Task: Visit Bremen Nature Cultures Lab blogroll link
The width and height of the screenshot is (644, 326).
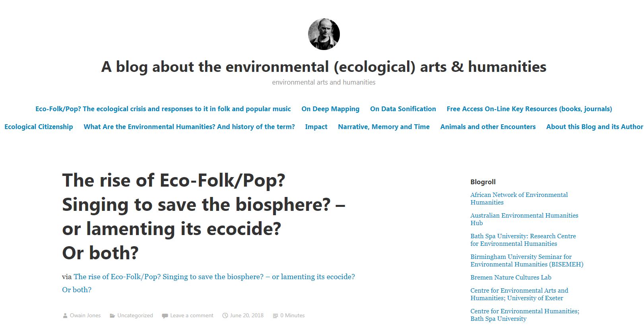Action: click(x=511, y=278)
